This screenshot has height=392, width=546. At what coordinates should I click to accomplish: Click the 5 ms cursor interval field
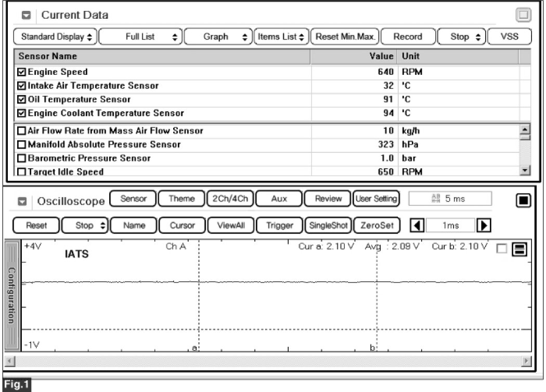(x=450, y=199)
